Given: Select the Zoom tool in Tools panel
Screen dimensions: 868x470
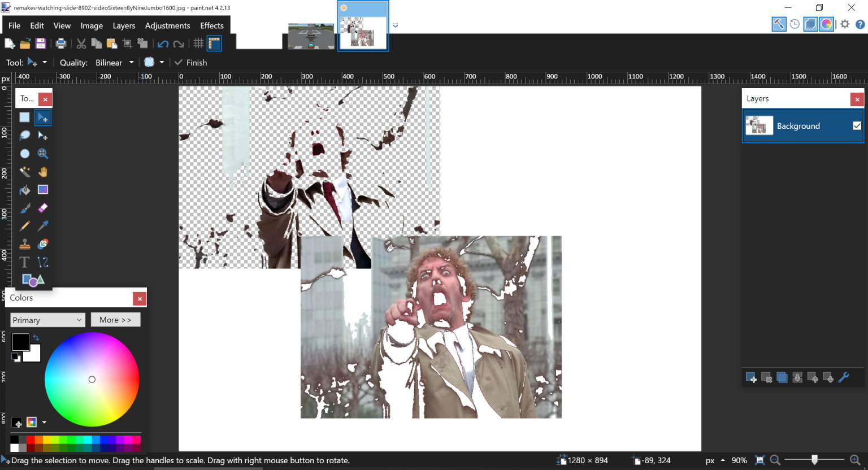Looking at the screenshot, I should pos(42,154).
